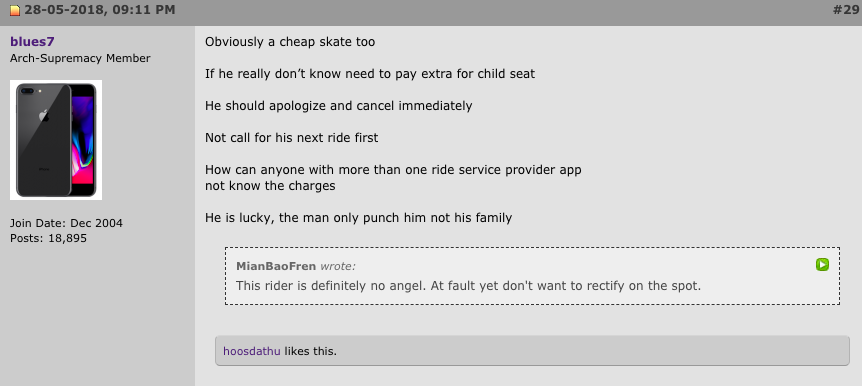Open blues7's user profile
Screen dimensions: 862x386
(x=32, y=42)
